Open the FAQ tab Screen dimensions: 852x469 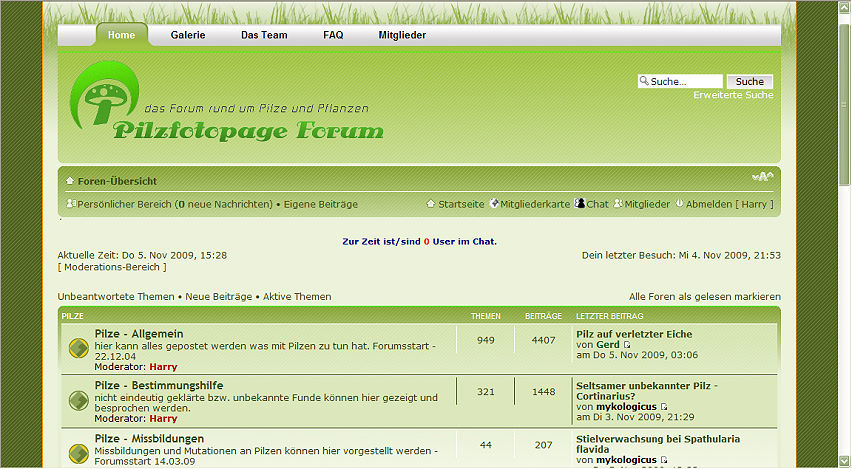tap(333, 35)
